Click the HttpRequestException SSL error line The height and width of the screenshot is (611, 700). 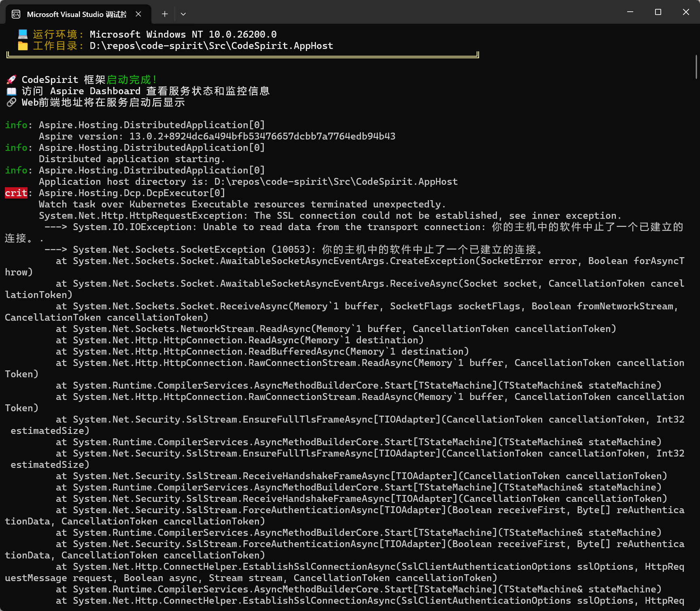330,216
